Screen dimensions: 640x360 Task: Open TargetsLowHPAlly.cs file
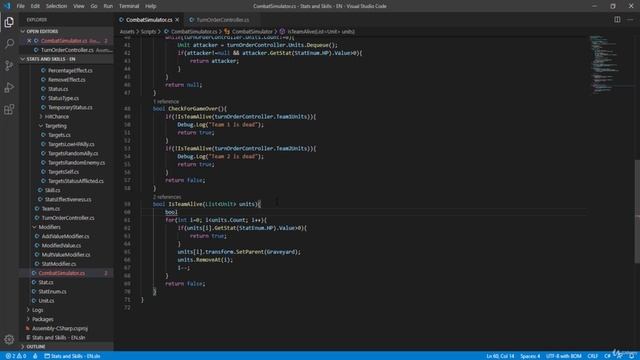pyautogui.click(x=71, y=144)
